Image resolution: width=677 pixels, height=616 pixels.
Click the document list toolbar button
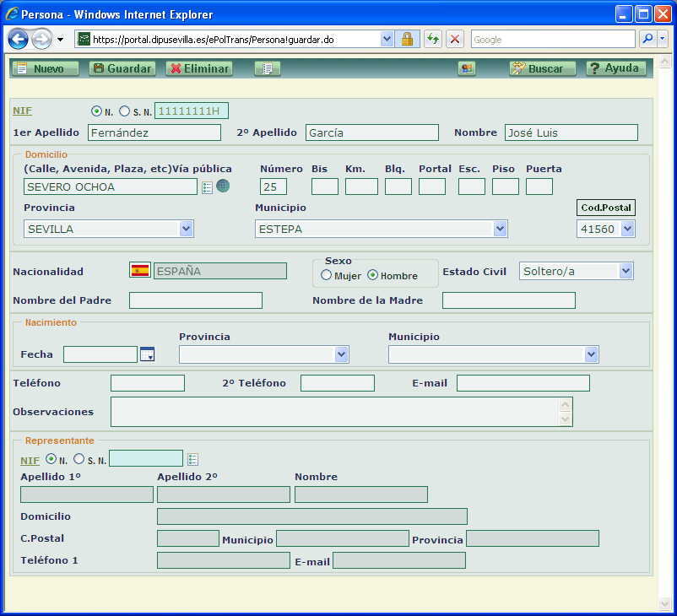(267, 68)
